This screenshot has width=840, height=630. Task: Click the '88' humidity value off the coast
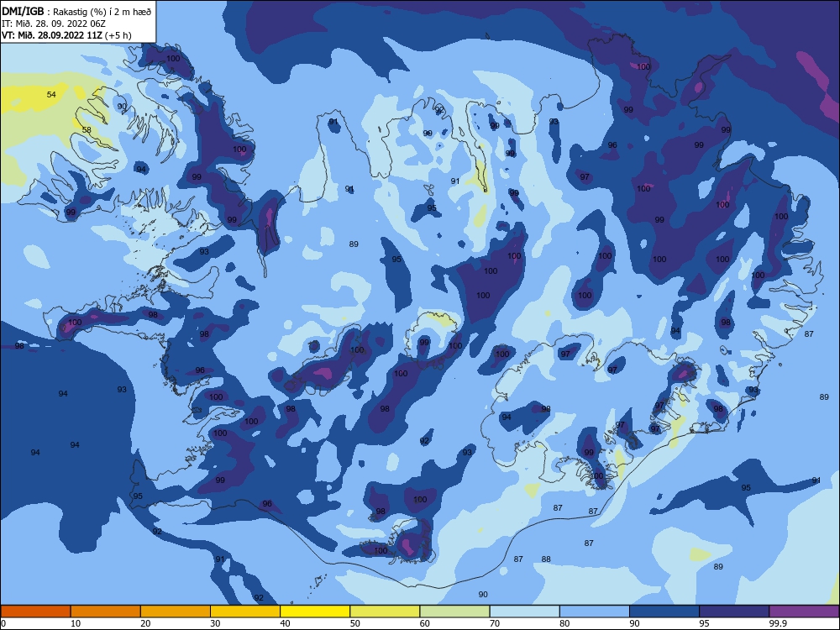(546, 559)
